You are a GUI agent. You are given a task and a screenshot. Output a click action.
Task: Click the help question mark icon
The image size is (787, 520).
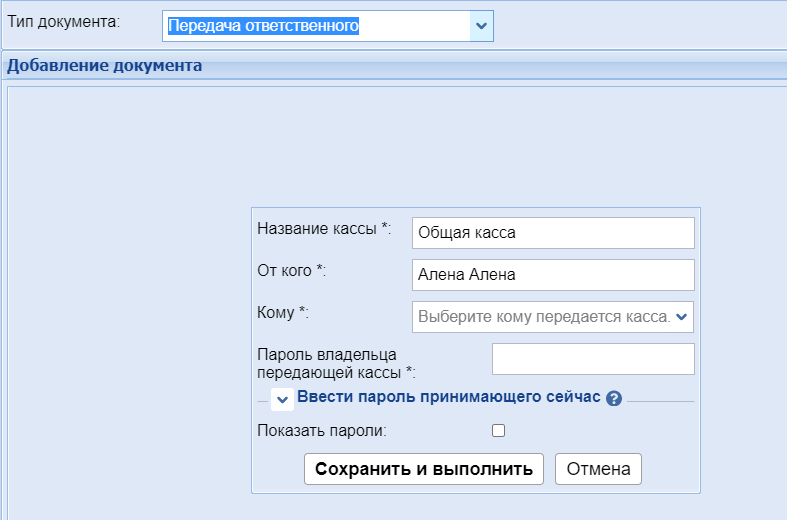[613, 399]
